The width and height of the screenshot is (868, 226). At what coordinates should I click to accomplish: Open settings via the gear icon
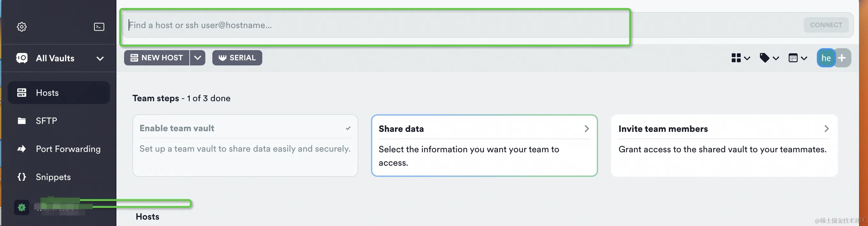21,26
